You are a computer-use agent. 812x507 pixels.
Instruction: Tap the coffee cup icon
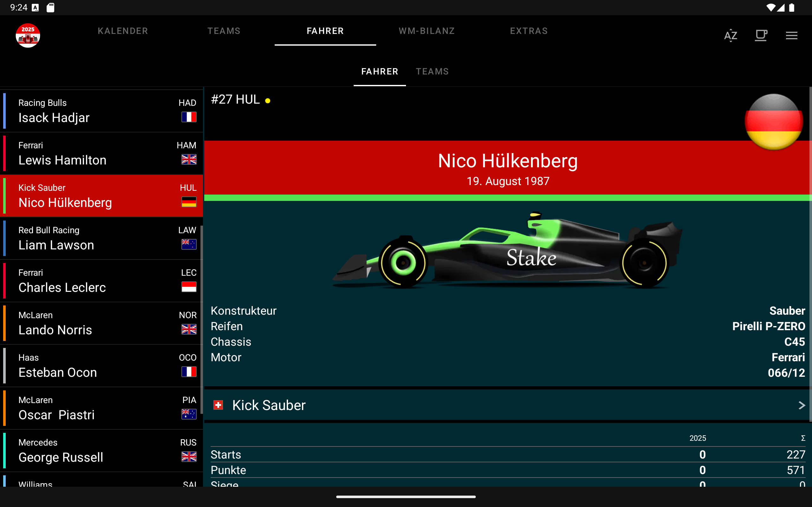761,35
